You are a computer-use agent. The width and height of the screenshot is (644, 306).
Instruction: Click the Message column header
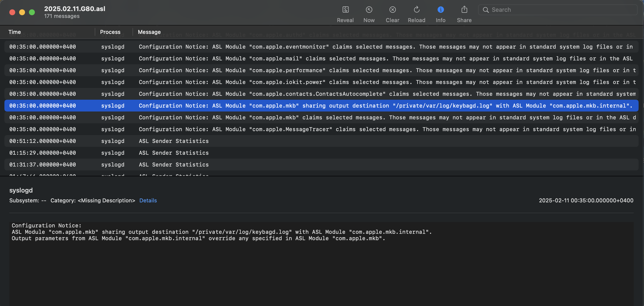pos(149,32)
